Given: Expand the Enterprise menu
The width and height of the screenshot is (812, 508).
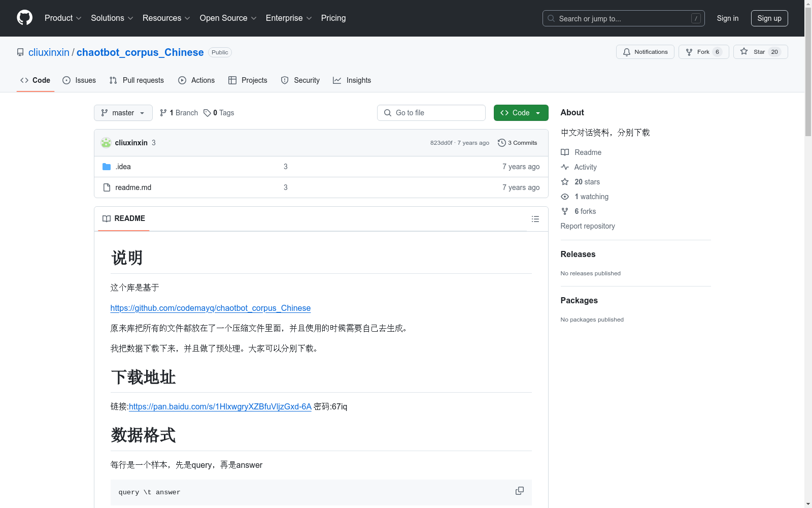Looking at the screenshot, I should coord(288,18).
